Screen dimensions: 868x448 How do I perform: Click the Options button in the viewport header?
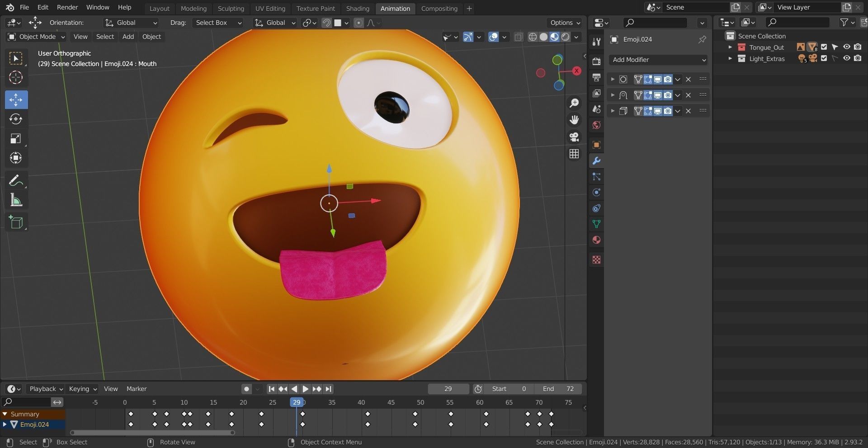[x=563, y=23]
